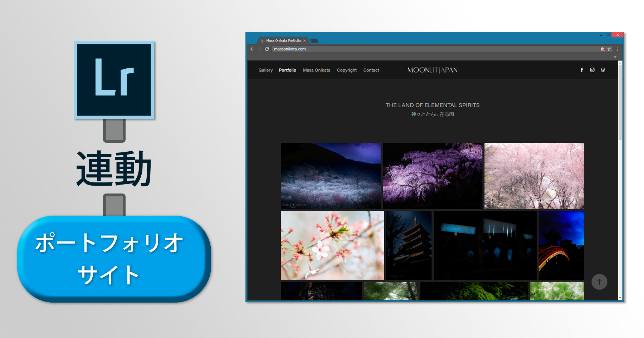Open the pale pink blossom trees photo

pyautogui.click(x=534, y=176)
